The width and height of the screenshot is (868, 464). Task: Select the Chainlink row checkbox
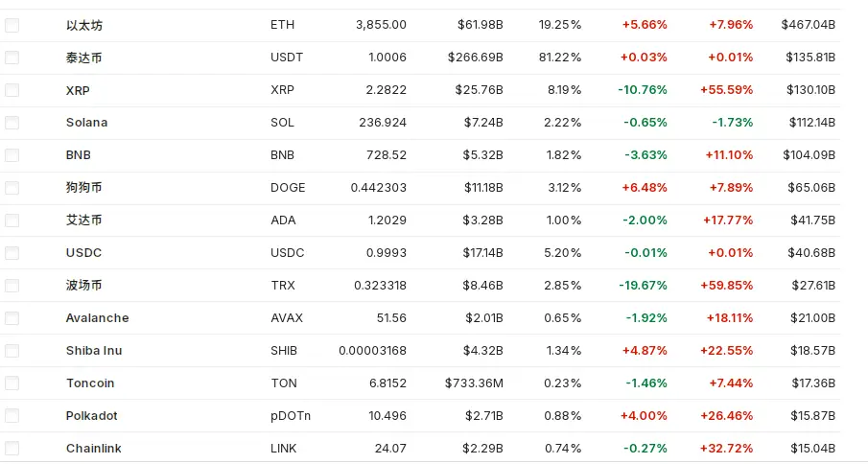pyautogui.click(x=12, y=449)
